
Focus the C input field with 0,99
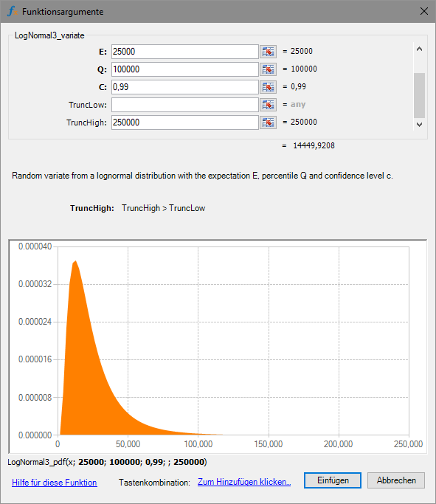coord(184,87)
